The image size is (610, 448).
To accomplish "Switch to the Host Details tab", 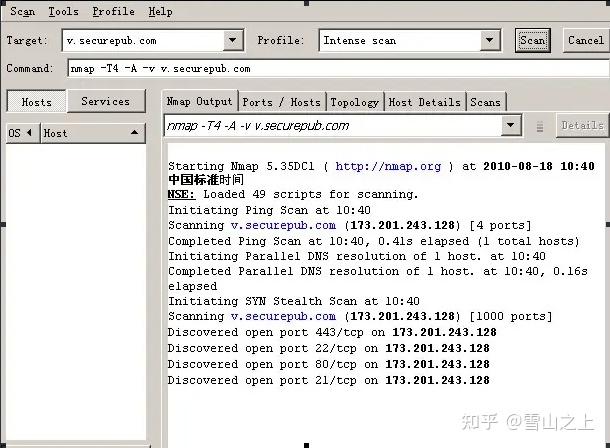I will coord(424,102).
